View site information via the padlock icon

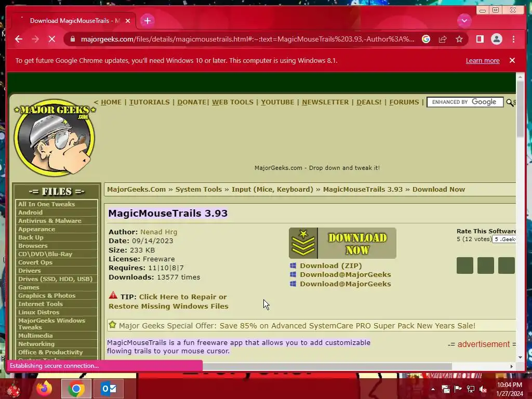point(72,39)
